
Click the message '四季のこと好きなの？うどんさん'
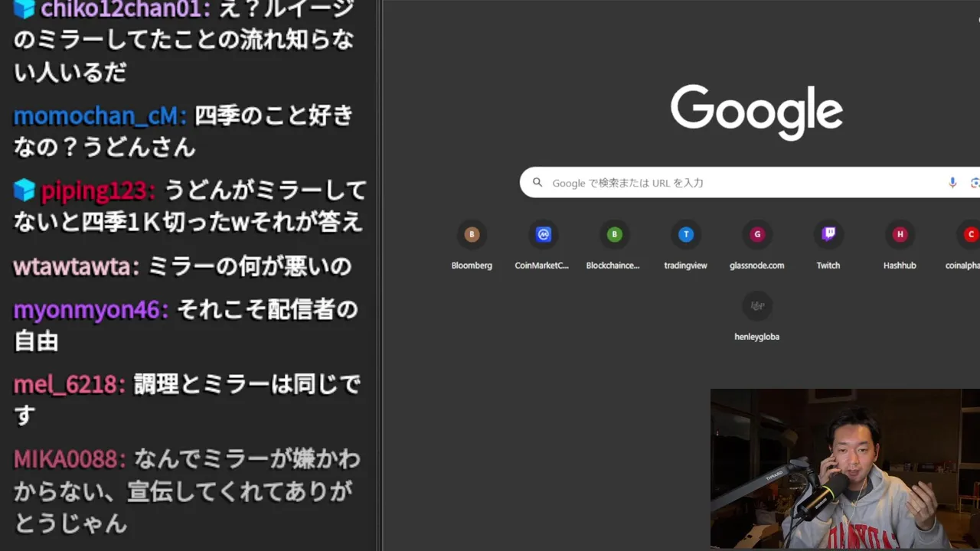click(184, 131)
